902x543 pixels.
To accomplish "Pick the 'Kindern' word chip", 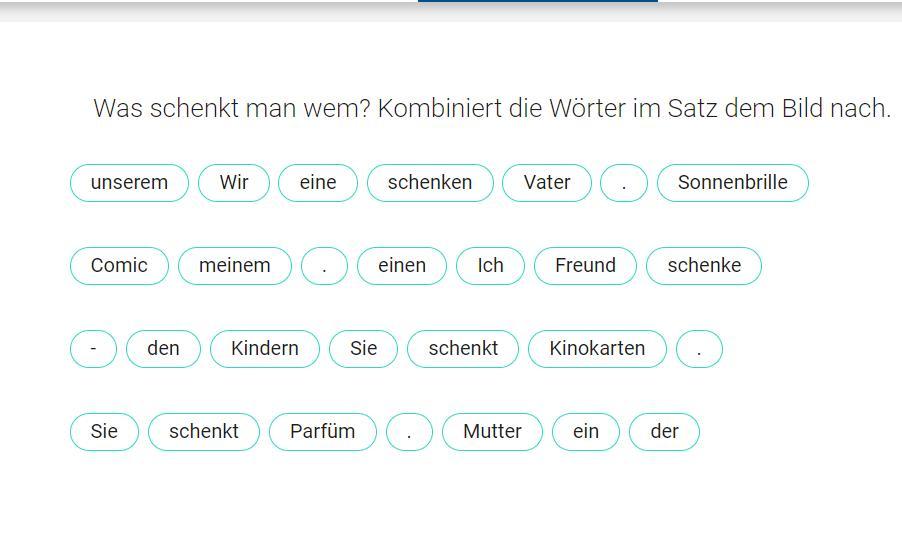I will coord(265,349).
